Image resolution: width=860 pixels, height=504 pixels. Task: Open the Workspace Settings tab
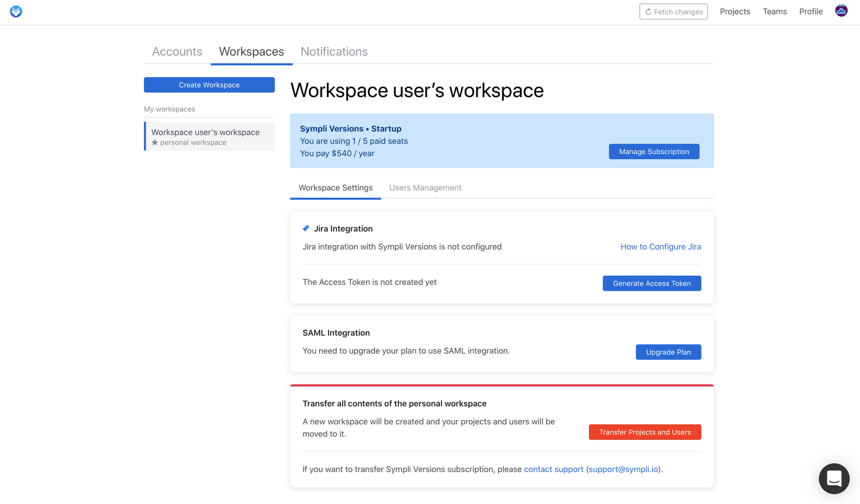point(335,188)
